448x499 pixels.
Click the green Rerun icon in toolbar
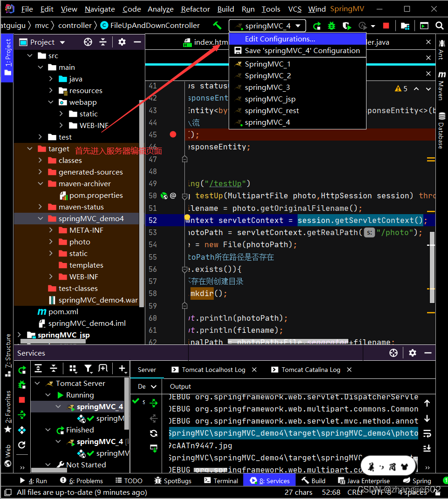point(317,26)
